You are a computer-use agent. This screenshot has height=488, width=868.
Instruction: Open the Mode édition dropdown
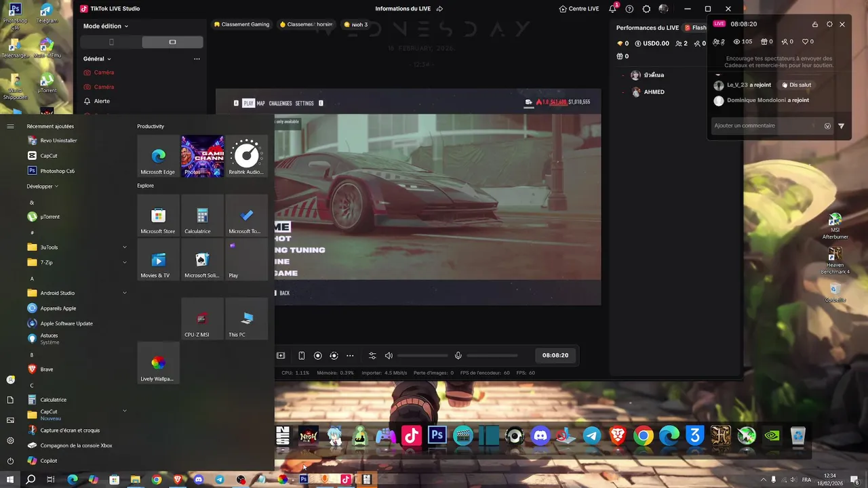[106, 26]
